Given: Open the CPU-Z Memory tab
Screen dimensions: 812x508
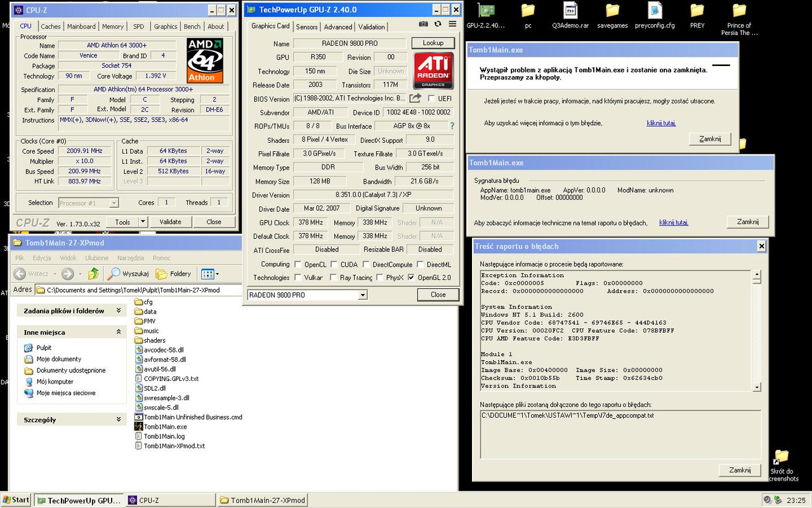Looking at the screenshot, I should 113,27.
